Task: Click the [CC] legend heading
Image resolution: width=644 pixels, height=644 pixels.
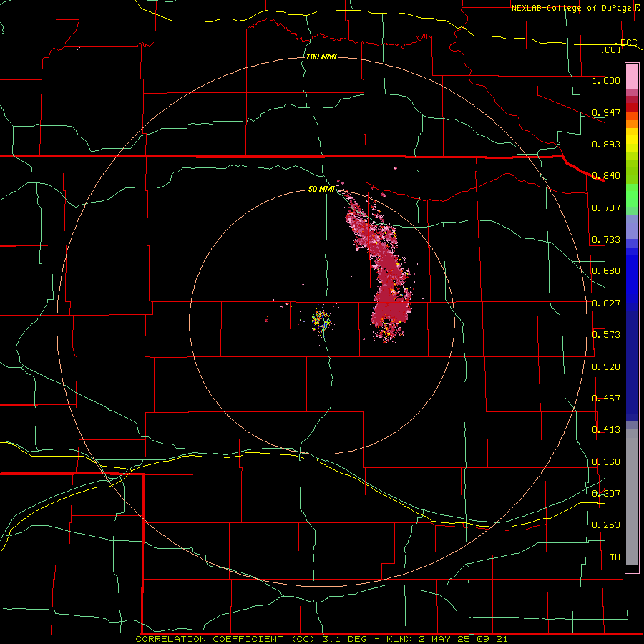Action: pos(611,49)
